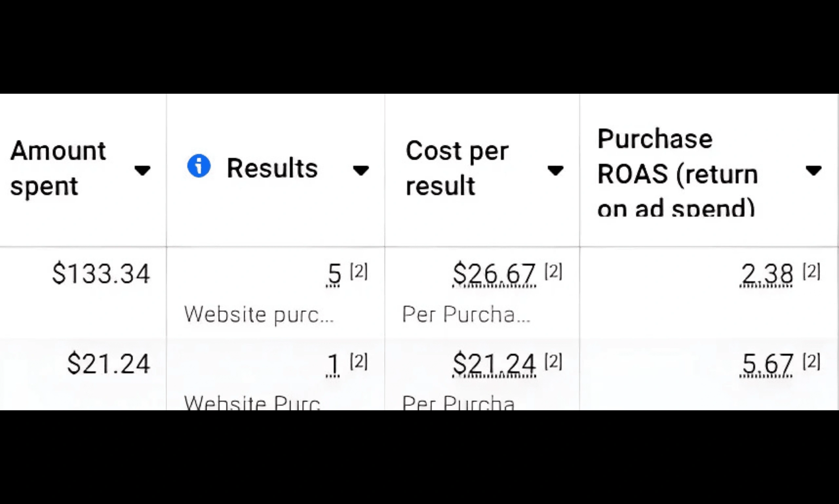Click the Purchase ROAS header label

(678, 171)
